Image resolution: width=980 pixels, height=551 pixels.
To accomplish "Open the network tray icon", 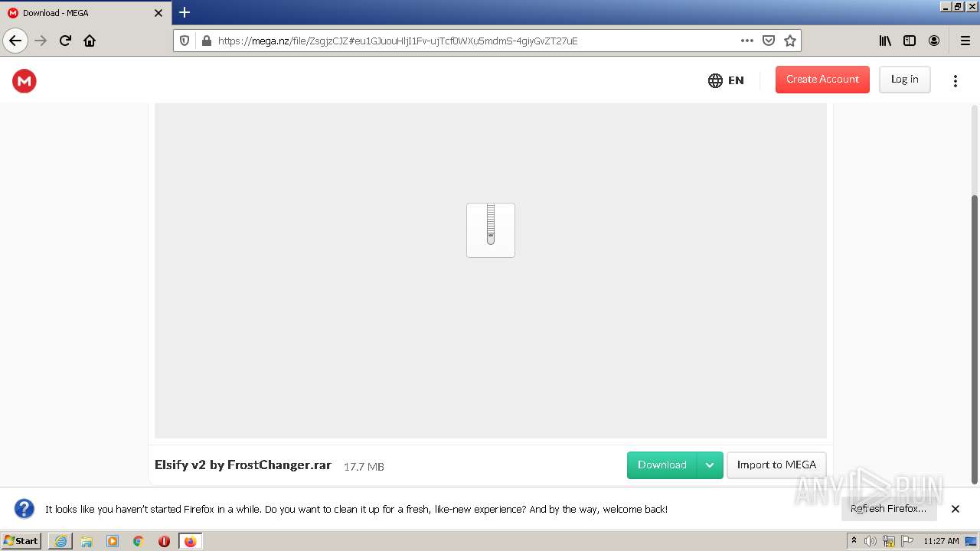I will 889,542.
